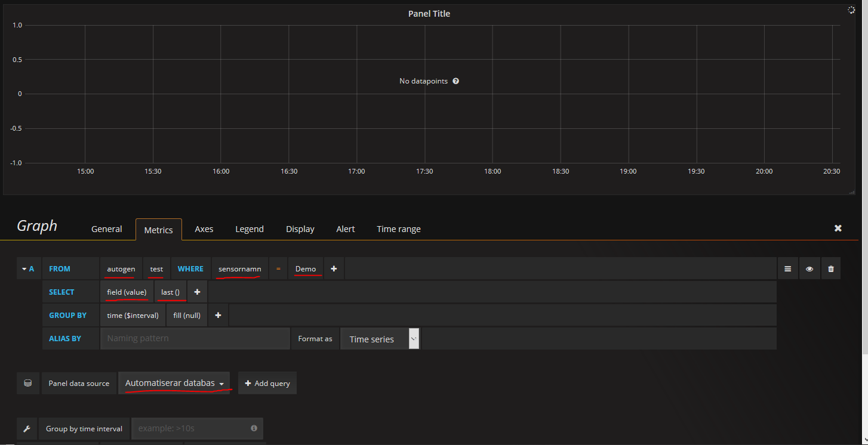The width and height of the screenshot is (868, 445).
Task: Click the loading spinner icon on the panel
Action: point(851,10)
